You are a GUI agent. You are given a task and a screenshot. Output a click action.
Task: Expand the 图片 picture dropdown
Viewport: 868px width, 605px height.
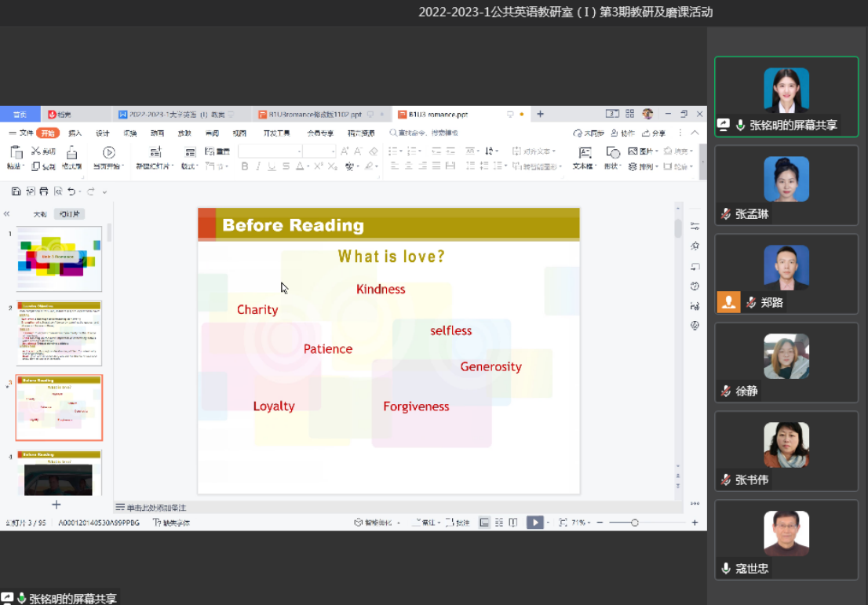pos(655,151)
